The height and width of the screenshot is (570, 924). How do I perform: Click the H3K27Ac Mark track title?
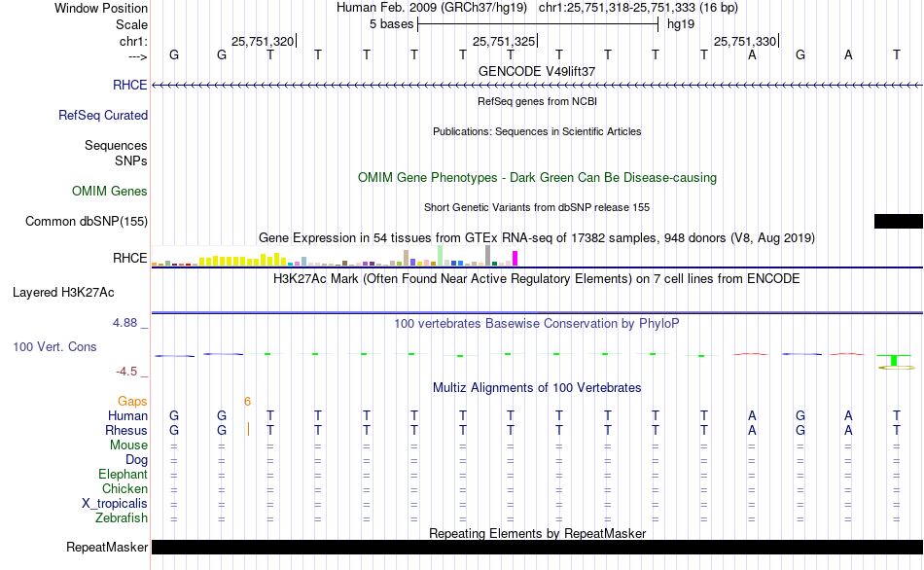[x=536, y=279]
